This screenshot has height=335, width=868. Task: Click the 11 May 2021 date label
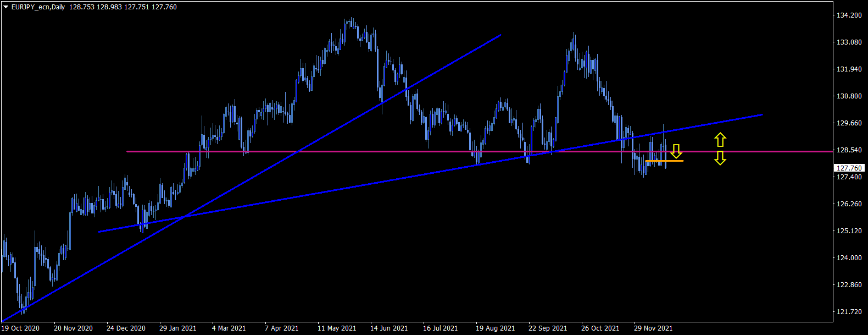pos(336,328)
